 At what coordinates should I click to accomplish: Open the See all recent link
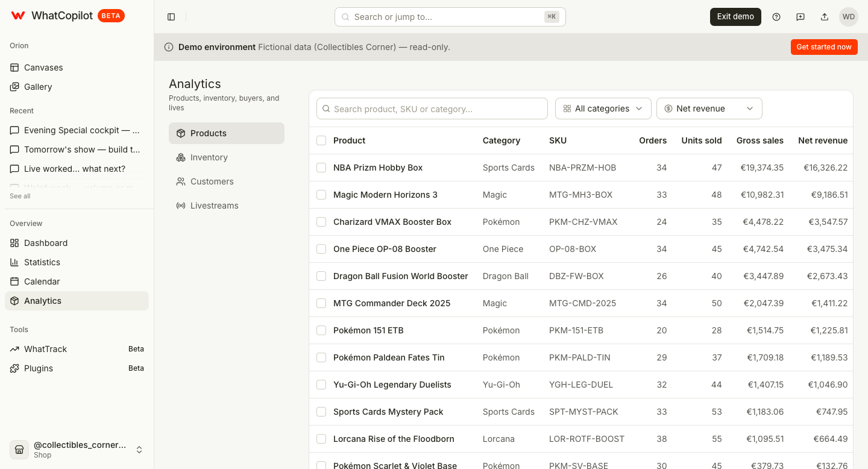(x=20, y=196)
